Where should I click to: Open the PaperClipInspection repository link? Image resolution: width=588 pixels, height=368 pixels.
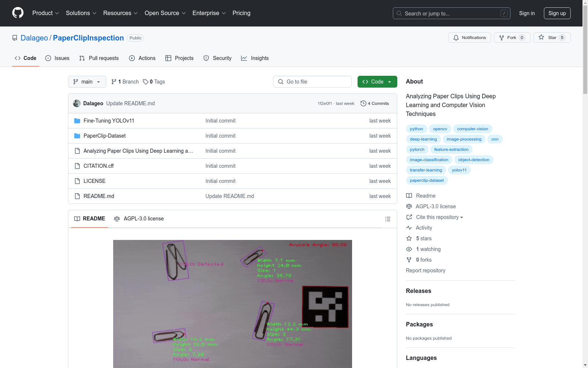point(88,38)
